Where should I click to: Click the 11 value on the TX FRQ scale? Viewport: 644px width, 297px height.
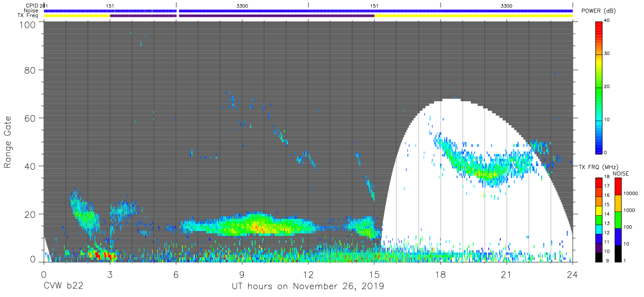(607, 242)
